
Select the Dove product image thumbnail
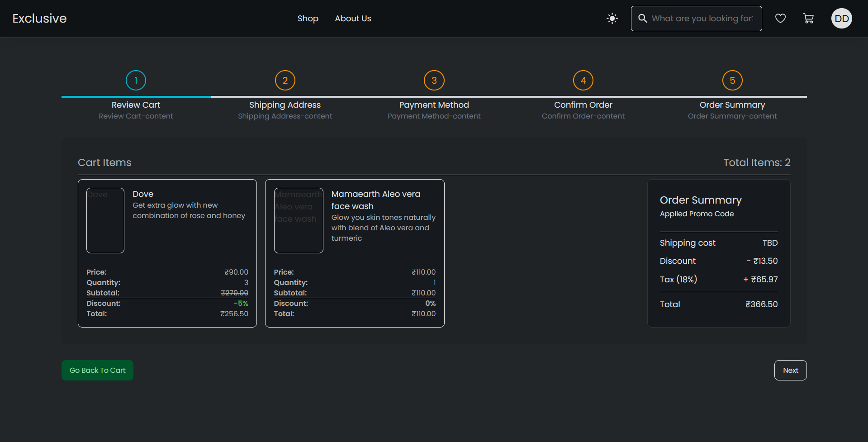click(x=105, y=220)
